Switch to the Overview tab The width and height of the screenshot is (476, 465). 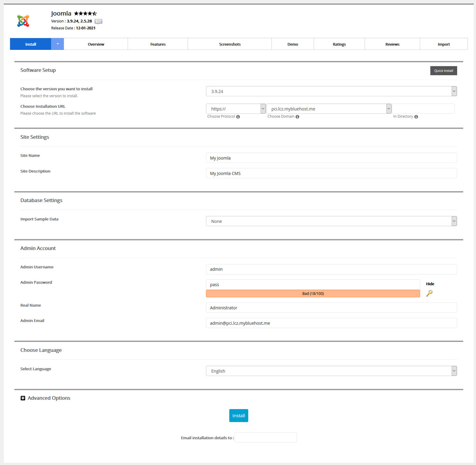96,44
